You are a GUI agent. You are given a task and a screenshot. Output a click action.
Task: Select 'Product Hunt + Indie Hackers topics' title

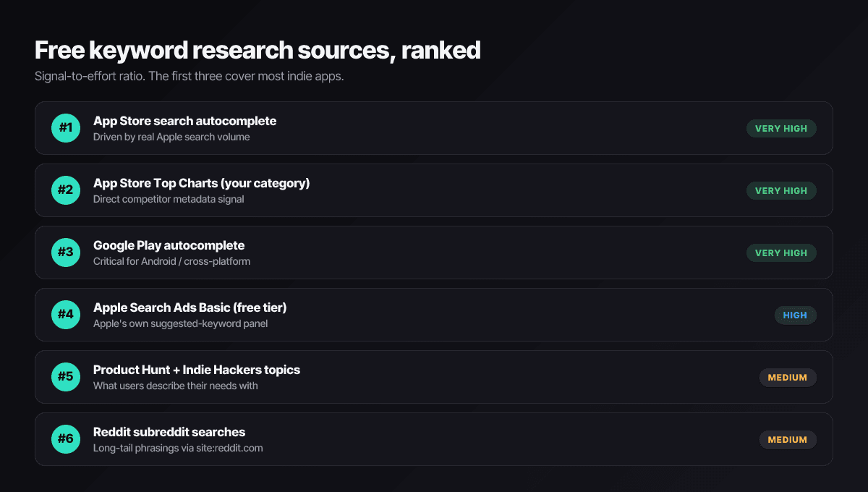196,370
